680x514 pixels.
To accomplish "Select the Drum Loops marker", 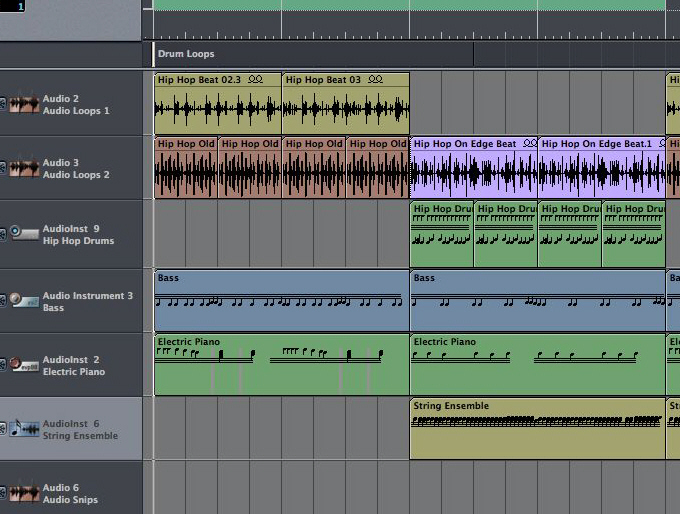I will (x=313, y=54).
